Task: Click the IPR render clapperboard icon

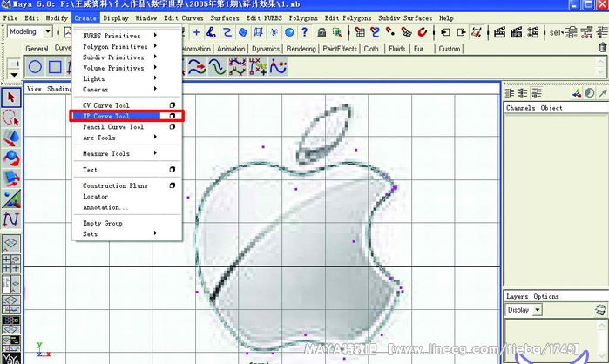Action: (516, 32)
